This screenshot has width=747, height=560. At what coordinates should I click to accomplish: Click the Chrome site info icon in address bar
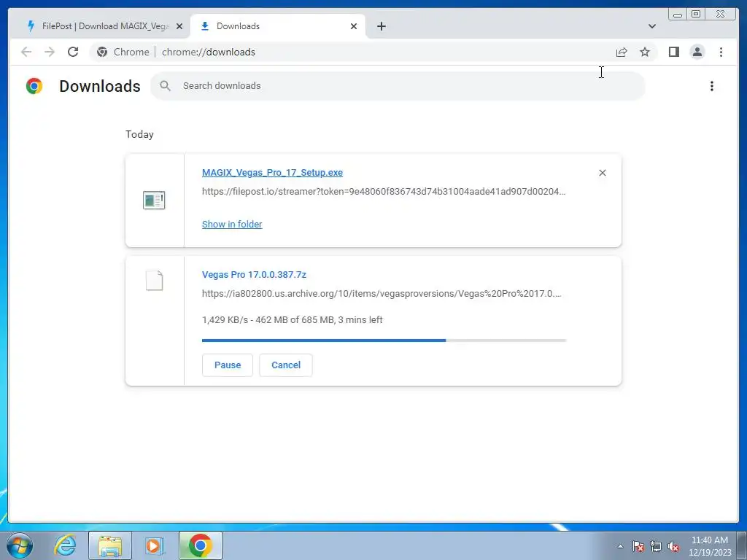(x=102, y=52)
